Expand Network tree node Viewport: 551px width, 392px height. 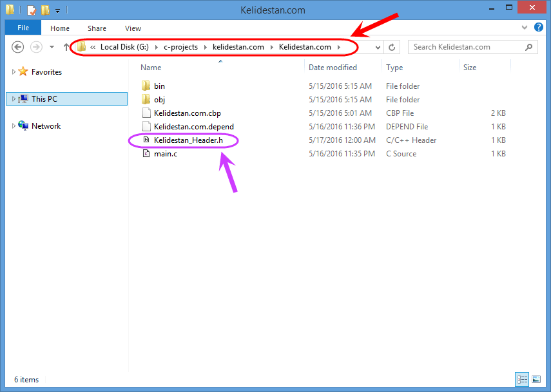[14, 126]
